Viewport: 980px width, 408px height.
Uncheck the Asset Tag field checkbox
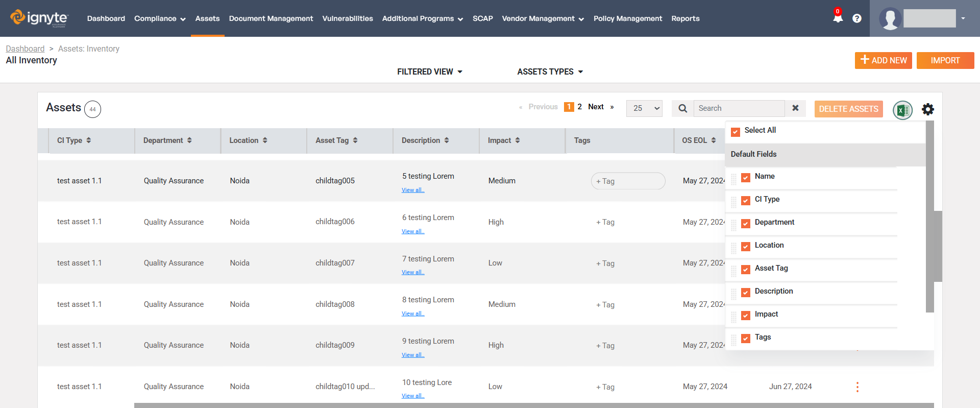(x=746, y=270)
